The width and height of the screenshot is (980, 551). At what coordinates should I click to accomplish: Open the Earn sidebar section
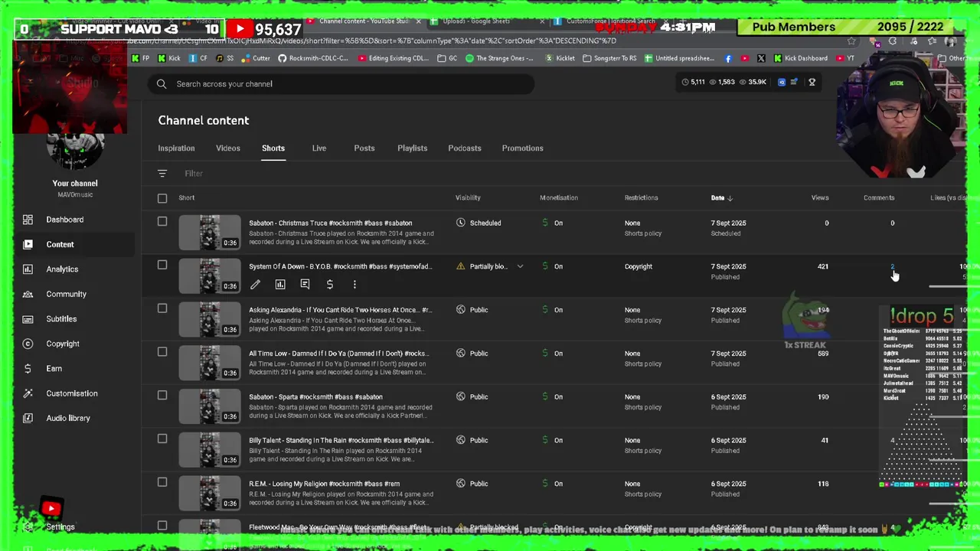click(x=54, y=368)
